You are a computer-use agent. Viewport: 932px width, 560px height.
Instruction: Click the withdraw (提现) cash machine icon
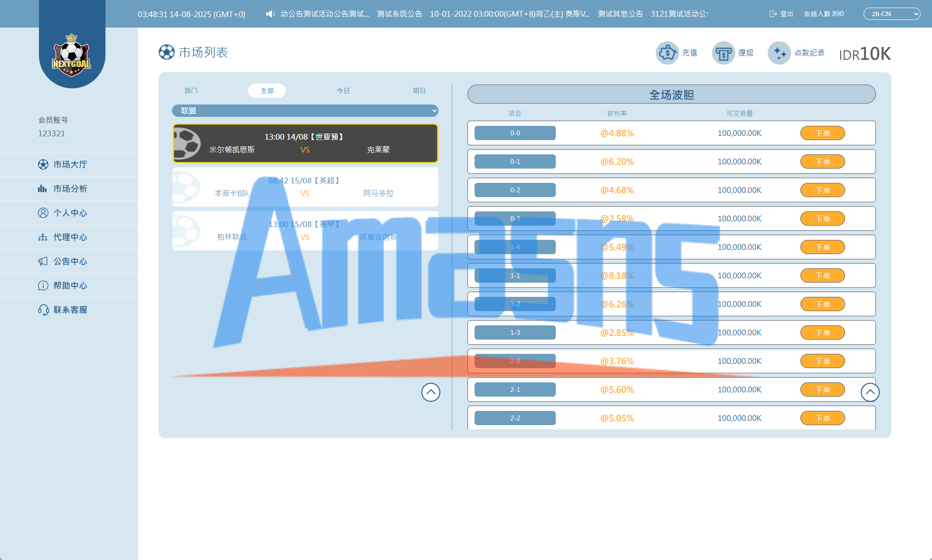(x=723, y=53)
